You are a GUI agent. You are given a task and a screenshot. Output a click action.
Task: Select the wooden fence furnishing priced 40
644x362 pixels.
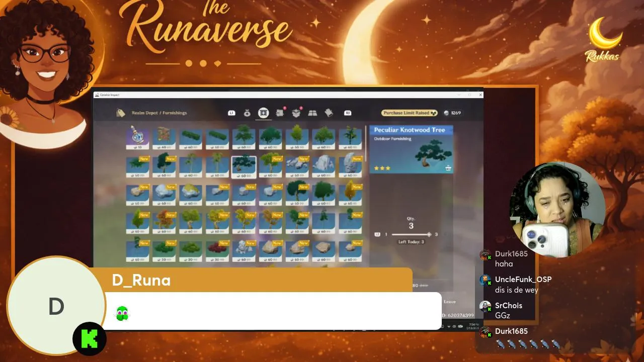pos(164,137)
